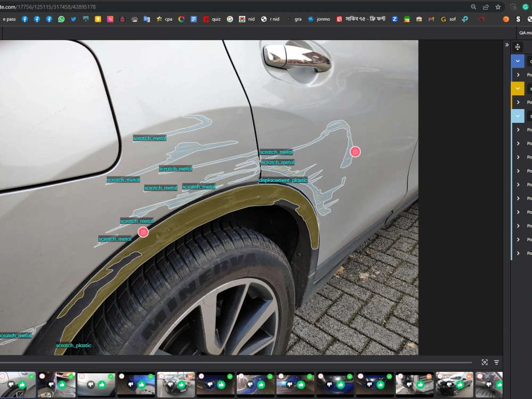Click the URL in the address bar
The width and height of the screenshot is (532, 399).
[x=47, y=7]
